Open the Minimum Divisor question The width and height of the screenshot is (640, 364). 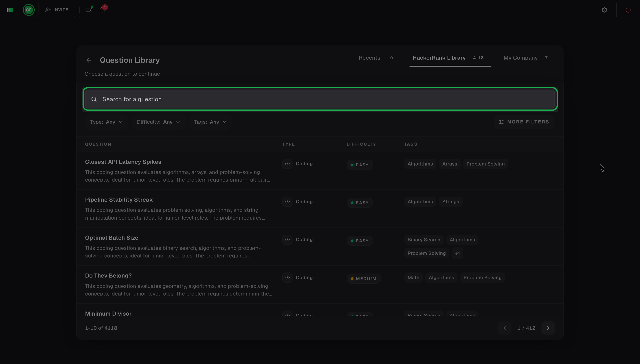pos(108,313)
